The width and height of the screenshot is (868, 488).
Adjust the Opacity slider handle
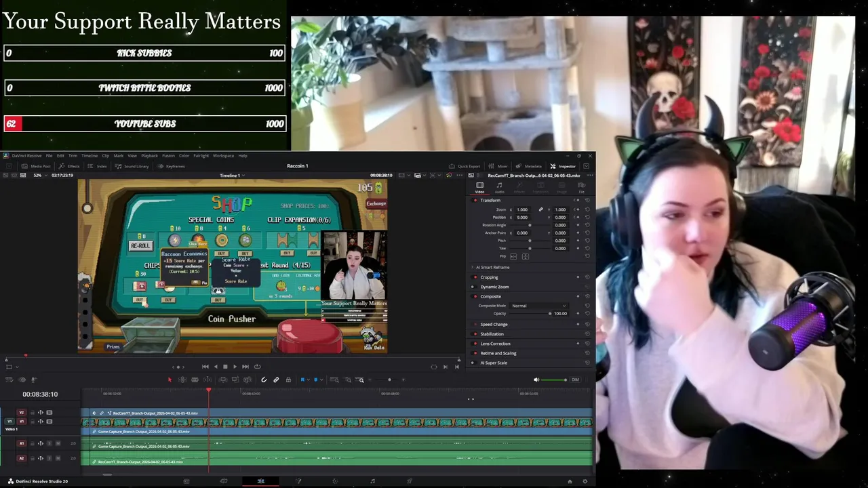[x=550, y=313]
